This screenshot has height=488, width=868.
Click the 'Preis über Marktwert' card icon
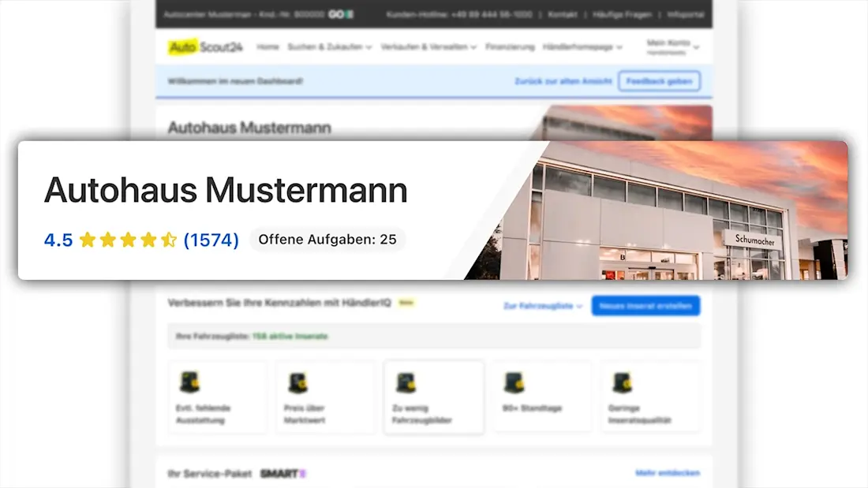coord(297,383)
